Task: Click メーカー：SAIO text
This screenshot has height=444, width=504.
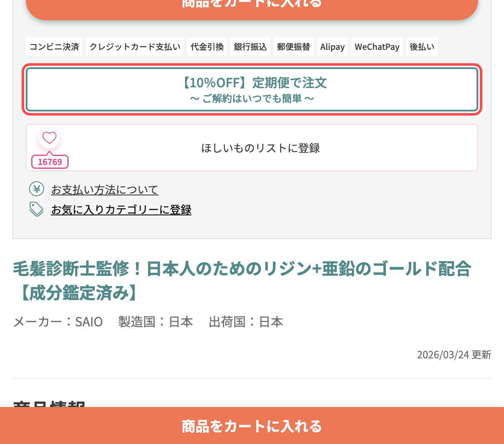Action: tap(58, 322)
